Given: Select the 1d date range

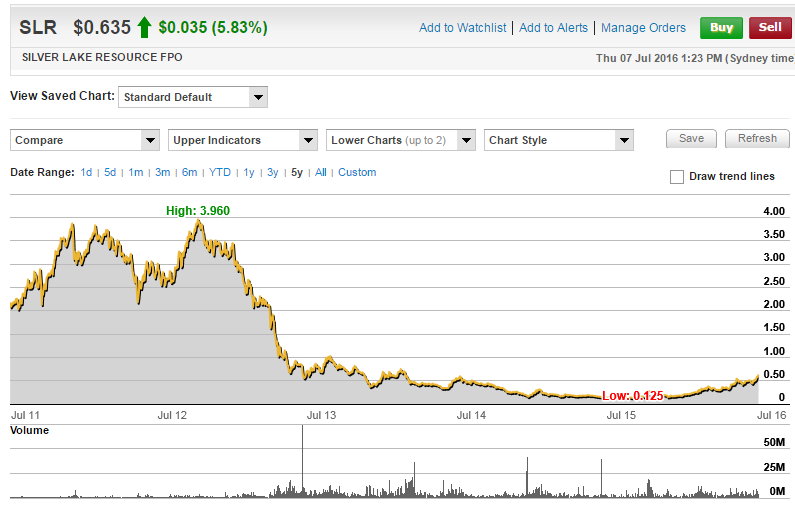Looking at the screenshot, I should tap(87, 173).
